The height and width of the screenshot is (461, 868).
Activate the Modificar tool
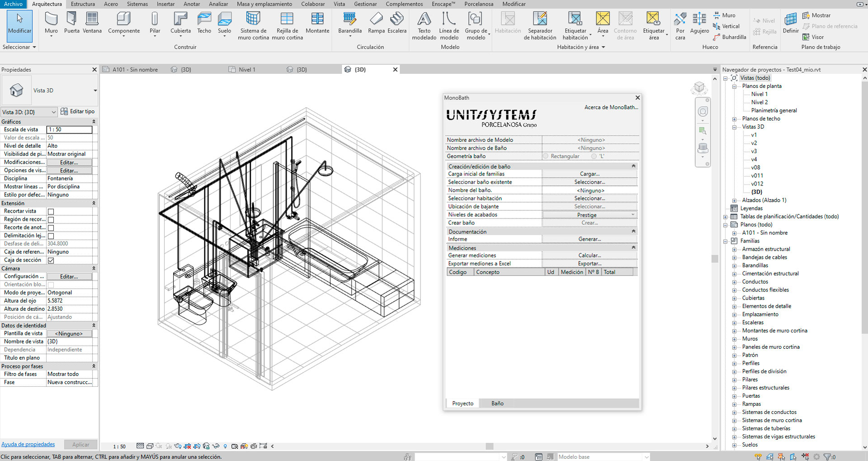coord(19,25)
